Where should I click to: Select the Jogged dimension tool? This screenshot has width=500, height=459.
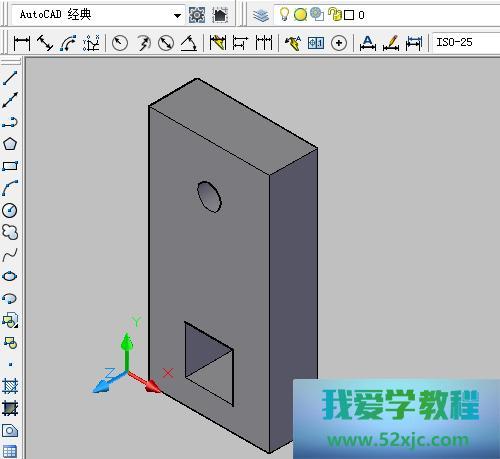click(x=143, y=43)
